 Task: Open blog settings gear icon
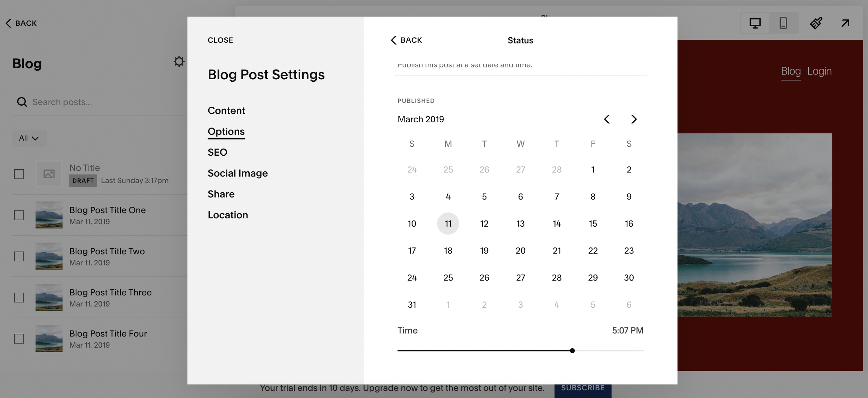(x=179, y=62)
